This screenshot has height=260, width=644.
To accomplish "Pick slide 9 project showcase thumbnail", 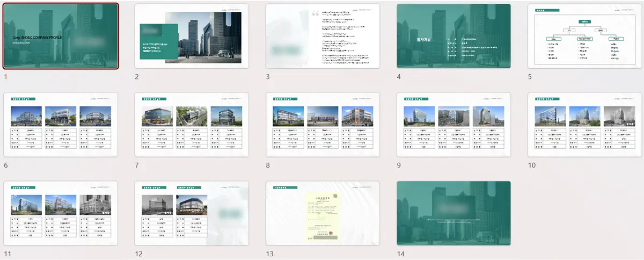I will [x=453, y=125].
